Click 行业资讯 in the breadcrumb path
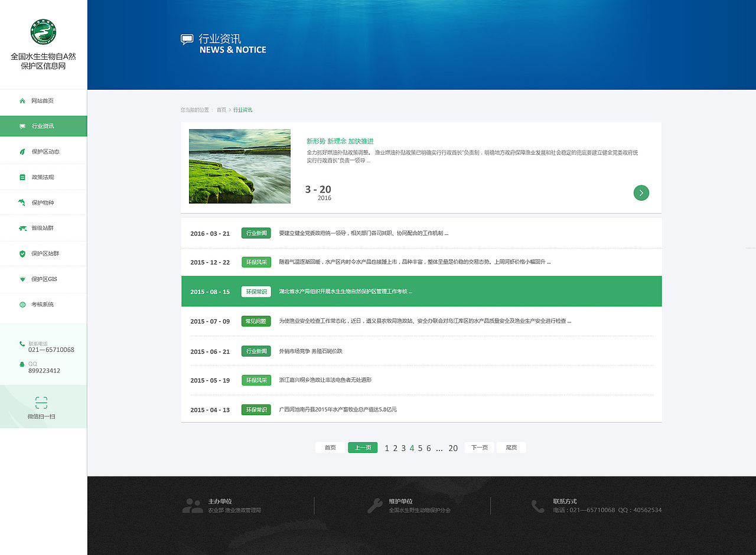The image size is (756, 555). [x=243, y=110]
